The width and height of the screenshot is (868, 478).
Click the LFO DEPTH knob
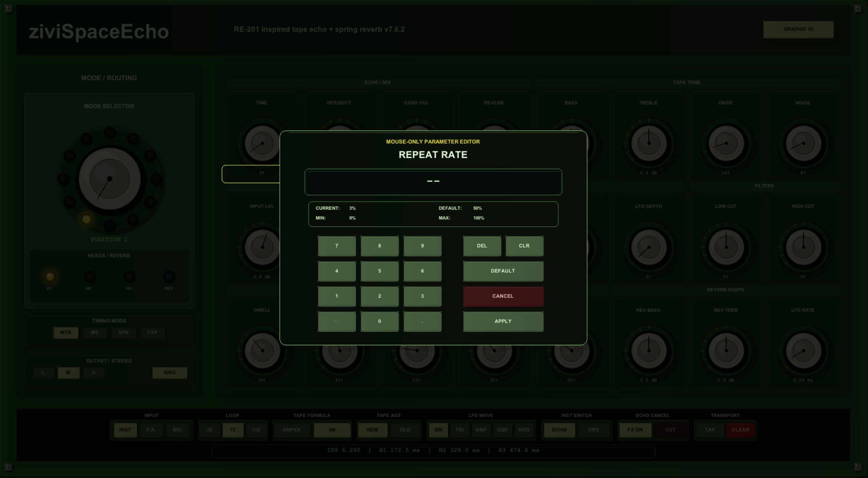pyautogui.click(x=649, y=247)
